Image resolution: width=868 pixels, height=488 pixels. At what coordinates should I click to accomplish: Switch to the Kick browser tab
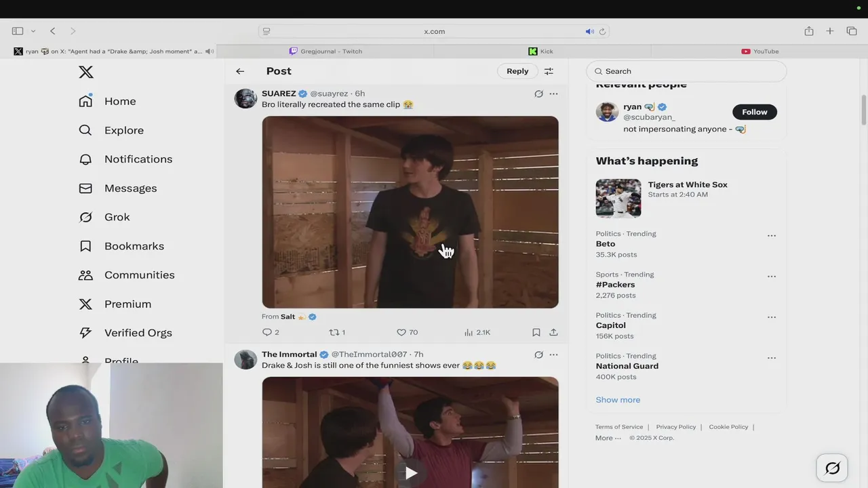click(x=542, y=52)
